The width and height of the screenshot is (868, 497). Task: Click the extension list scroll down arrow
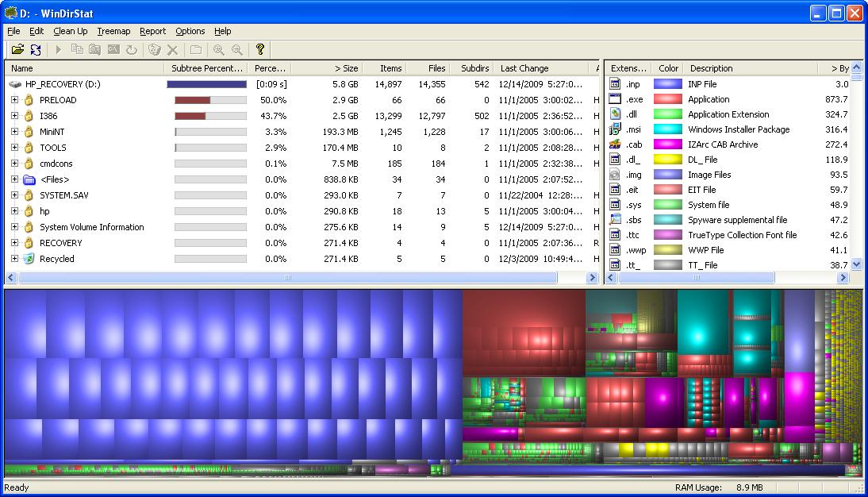[x=856, y=264]
